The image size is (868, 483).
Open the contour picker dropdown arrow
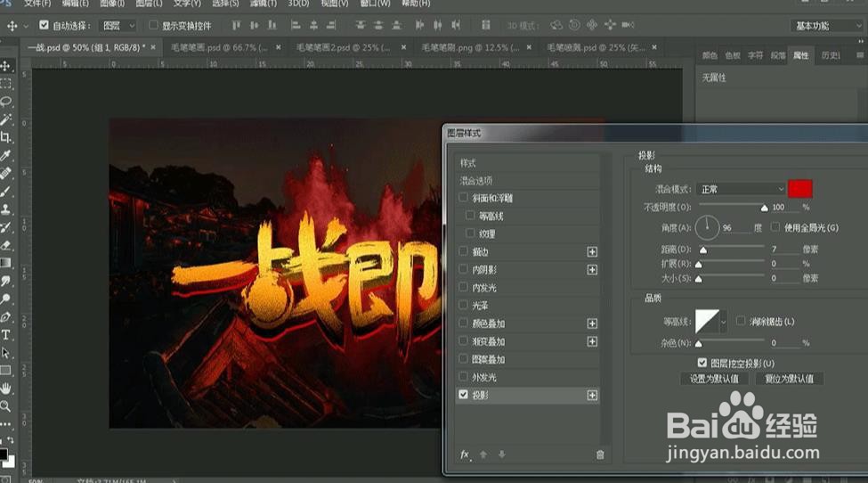(723, 322)
